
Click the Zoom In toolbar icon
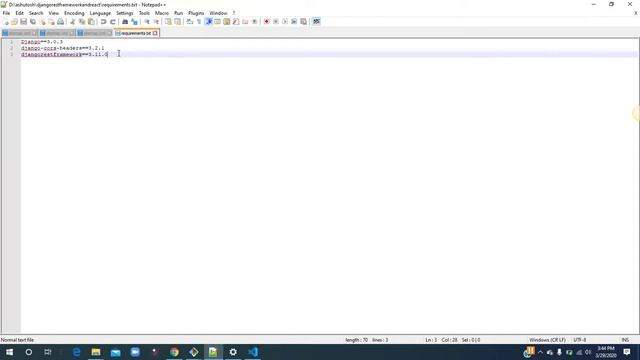(x=147, y=22)
